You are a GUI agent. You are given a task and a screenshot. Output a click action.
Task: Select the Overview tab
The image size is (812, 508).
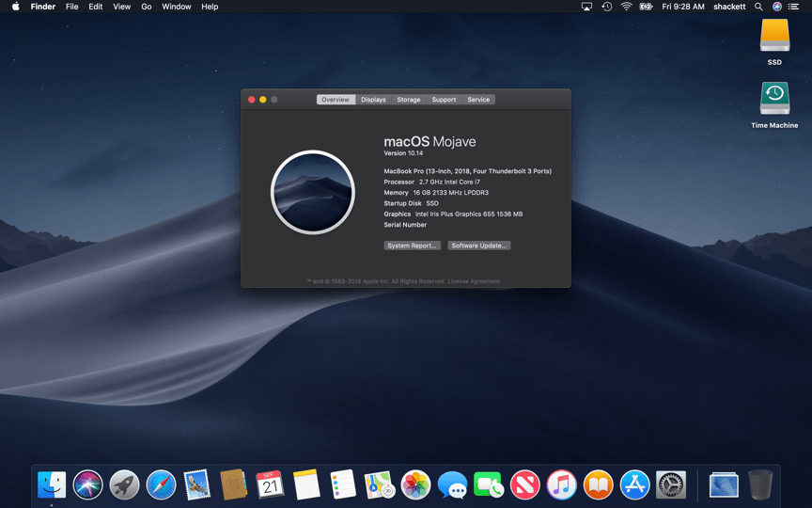click(x=336, y=100)
